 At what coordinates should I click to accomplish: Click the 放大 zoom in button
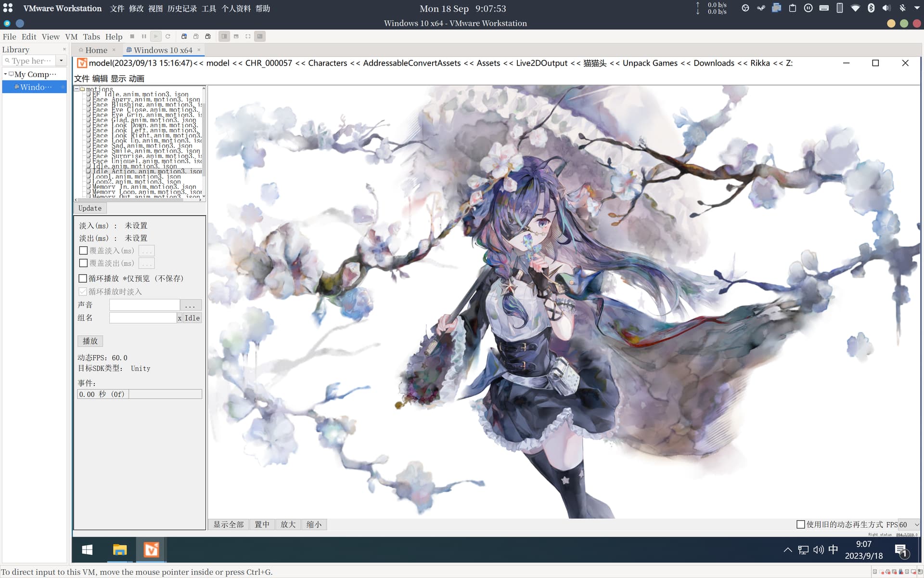click(288, 525)
